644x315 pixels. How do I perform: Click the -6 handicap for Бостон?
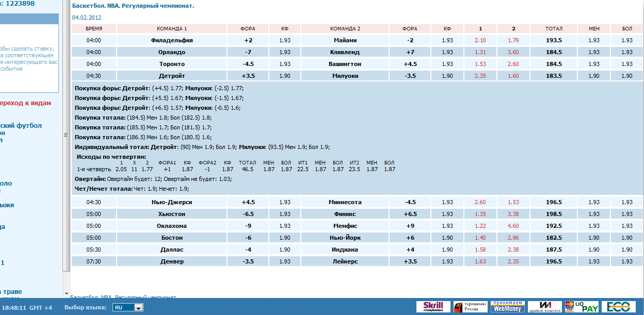point(248,238)
